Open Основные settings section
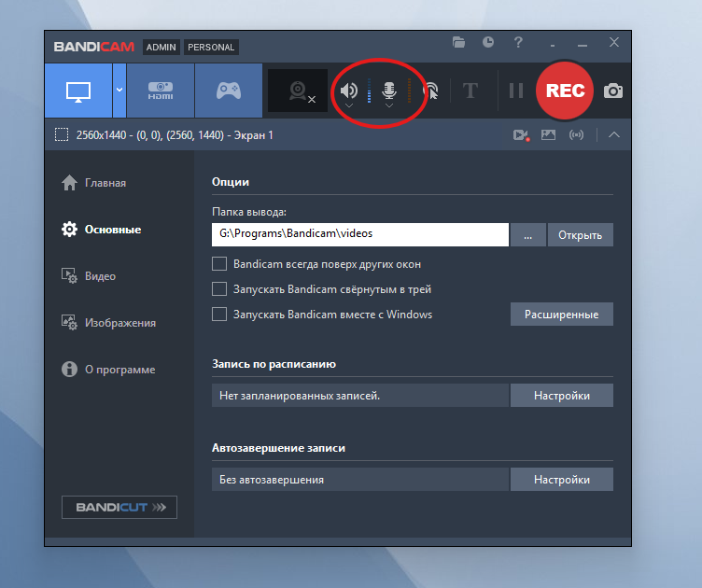This screenshot has width=702, height=588. [x=101, y=230]
